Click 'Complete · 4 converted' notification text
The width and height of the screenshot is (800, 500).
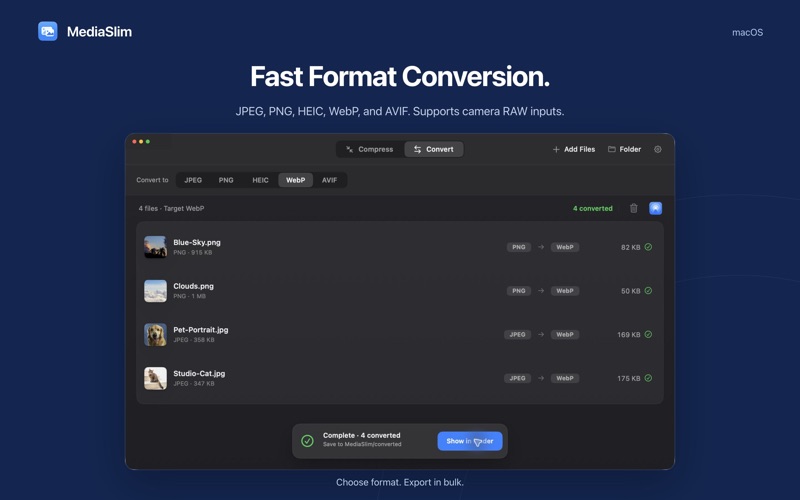point(362,435)
